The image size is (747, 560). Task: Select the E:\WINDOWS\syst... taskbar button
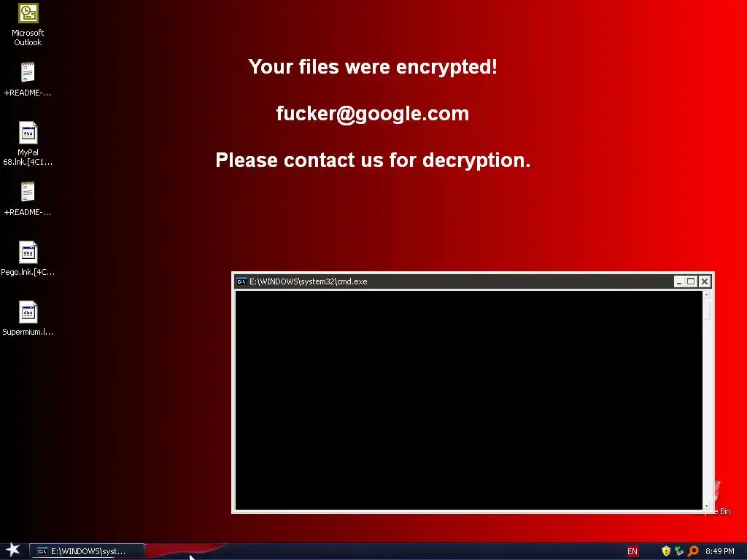(x=87, y=551)
